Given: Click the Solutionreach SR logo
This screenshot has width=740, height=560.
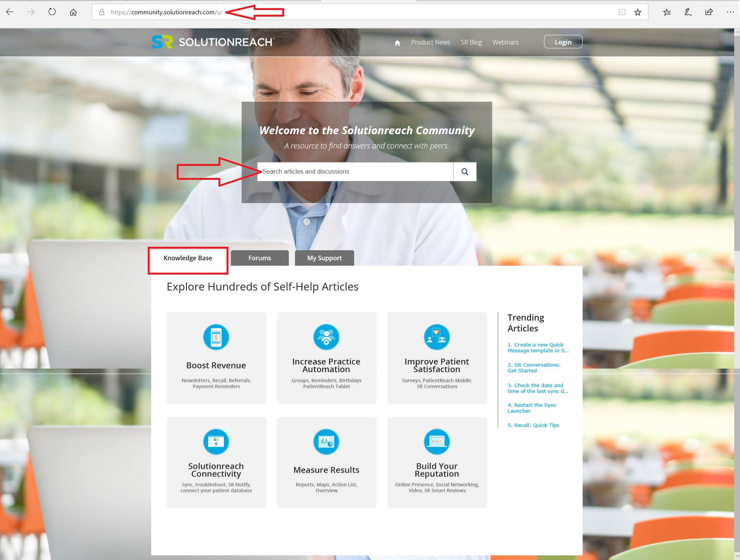Looking at the screenshot, I should pos(162,42).
